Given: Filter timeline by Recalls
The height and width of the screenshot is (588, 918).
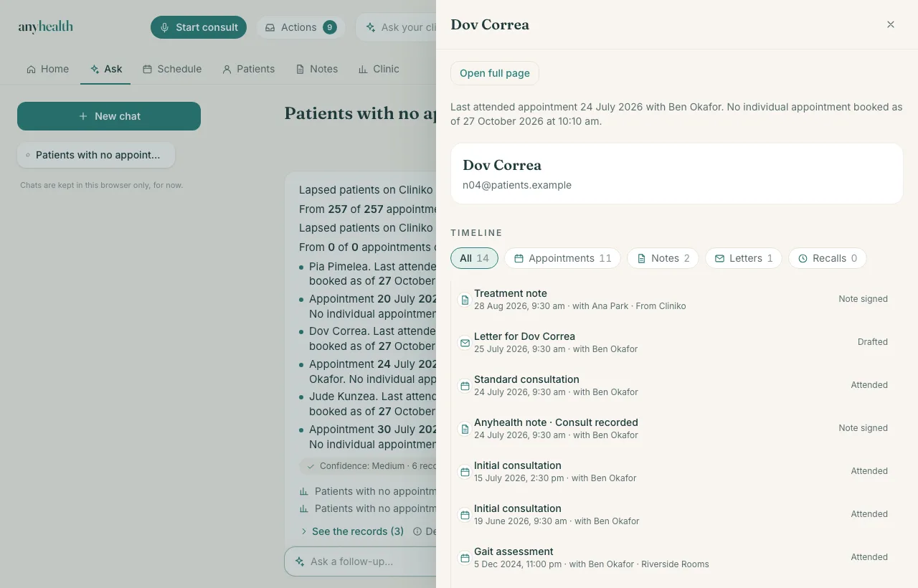Looking at the screenshot, I should coord(828,258).
